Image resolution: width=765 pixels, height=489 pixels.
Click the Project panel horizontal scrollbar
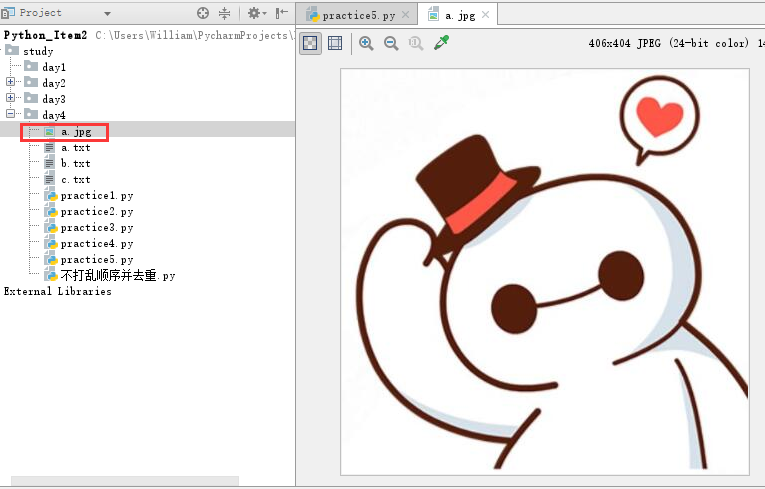coord(125,481)
